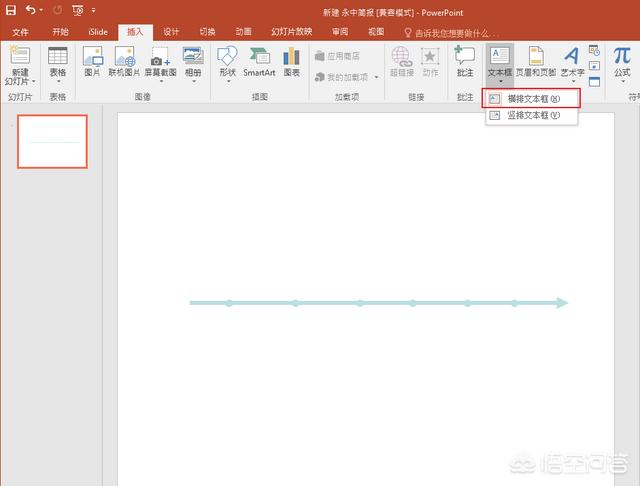The image size is (640, 486).
Task: Select 竖排文本框 vertical text box option
Action: pos(532,115)
